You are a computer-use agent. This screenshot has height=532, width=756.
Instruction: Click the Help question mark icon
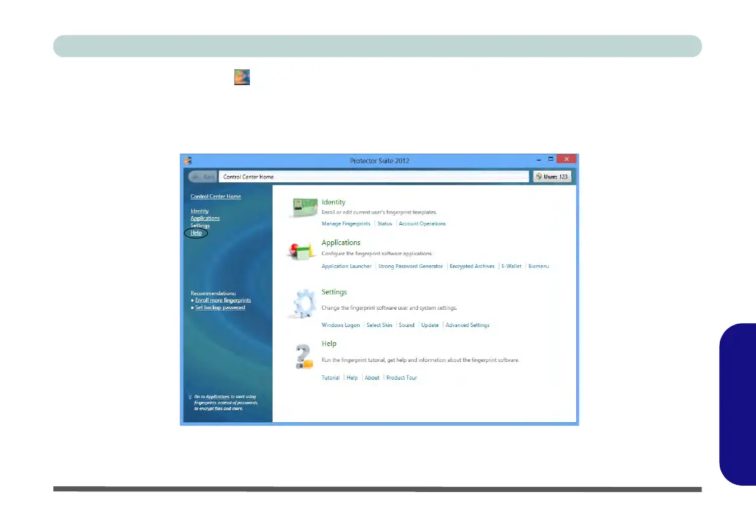pos(304,357)
